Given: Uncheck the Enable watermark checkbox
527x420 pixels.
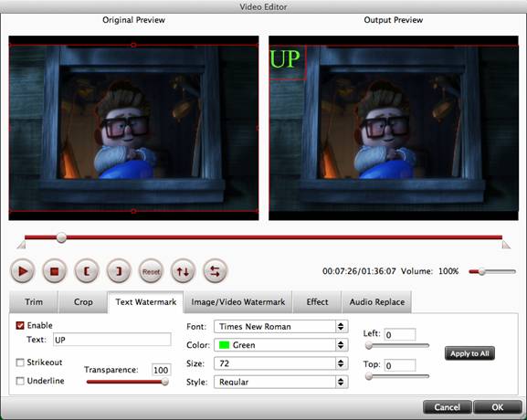Looking at the screenshot, I should coord(20,325).
